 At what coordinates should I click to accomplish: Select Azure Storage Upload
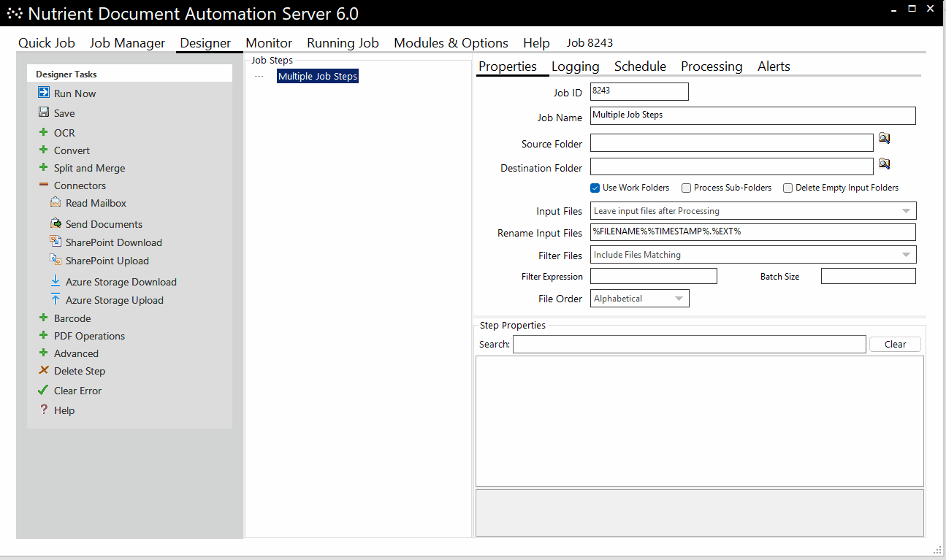[x=113, y=299]
